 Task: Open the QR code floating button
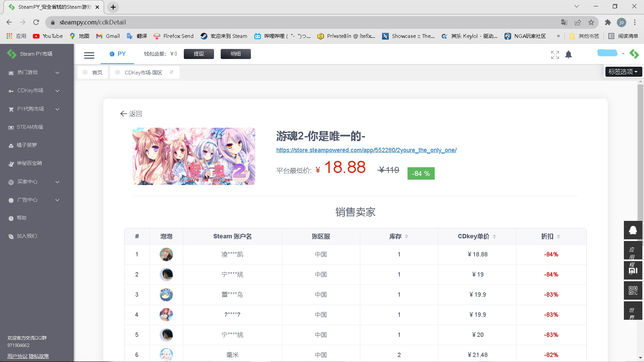633,290
